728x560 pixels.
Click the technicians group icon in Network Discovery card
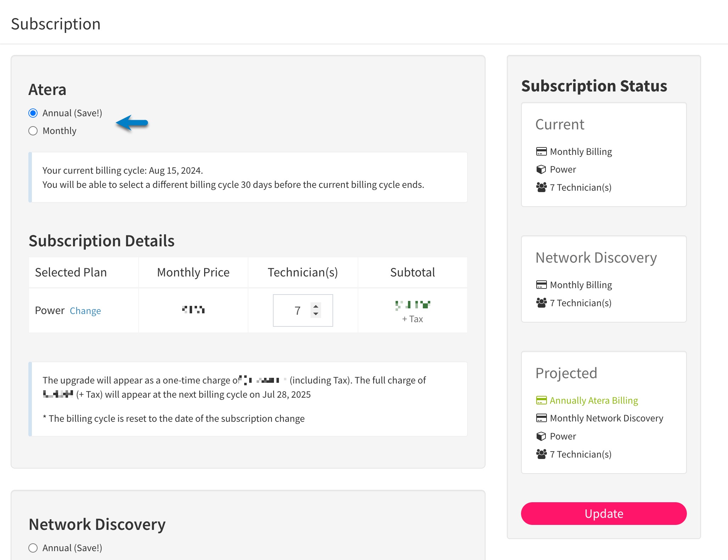(x=541, y=303)
